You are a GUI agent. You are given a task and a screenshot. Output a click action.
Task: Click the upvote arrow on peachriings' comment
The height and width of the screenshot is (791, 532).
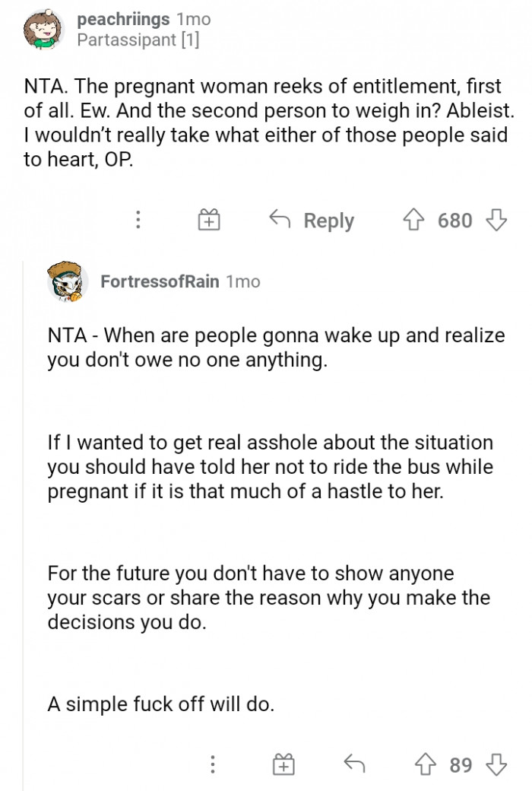pyautogui.click(x=414, y=221)
